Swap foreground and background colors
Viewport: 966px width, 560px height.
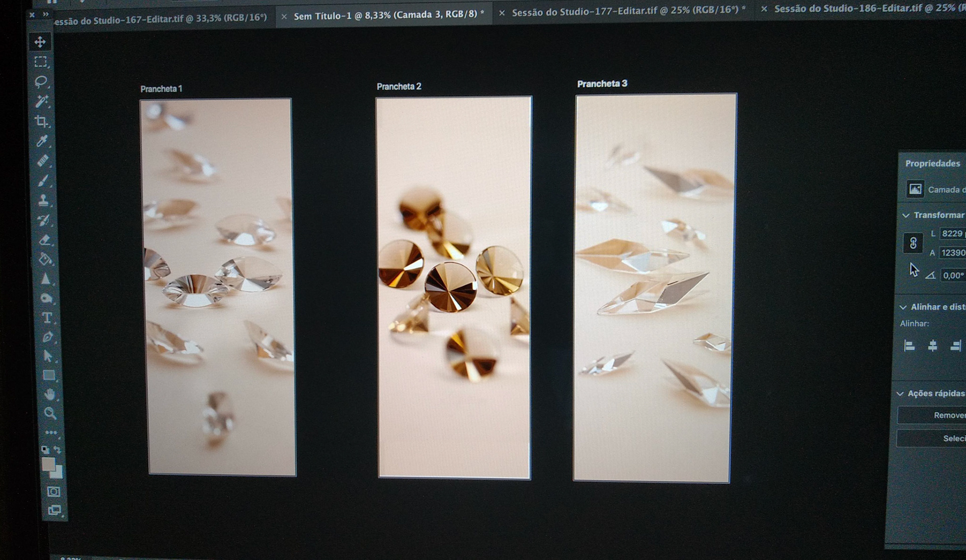[x=58, y=449]
